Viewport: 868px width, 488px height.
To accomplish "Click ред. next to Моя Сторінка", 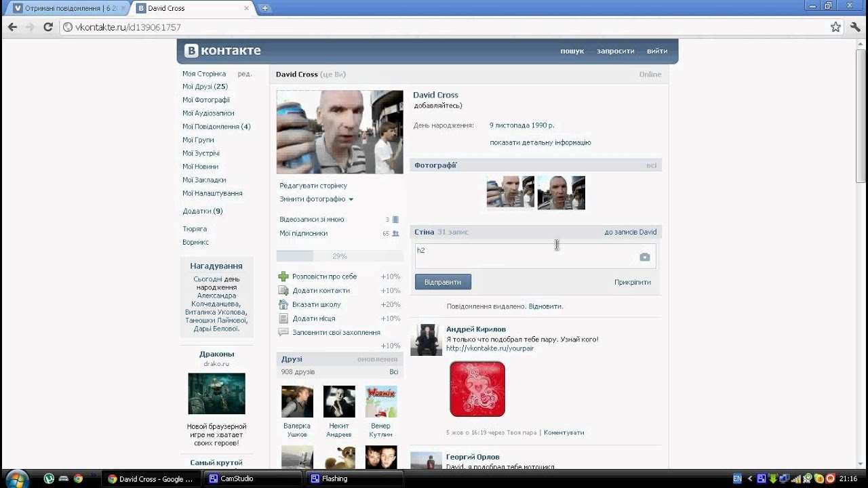I will click(x=245, y=74).
